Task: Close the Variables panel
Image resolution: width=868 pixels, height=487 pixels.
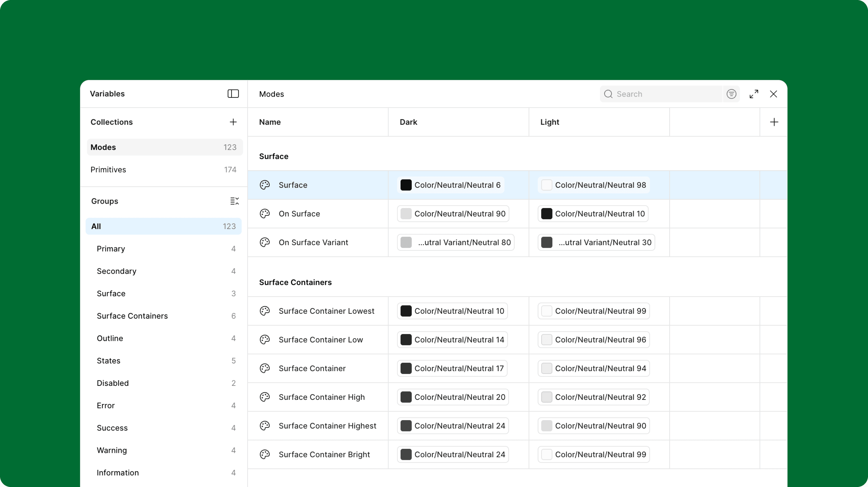Action: point(773,94)
